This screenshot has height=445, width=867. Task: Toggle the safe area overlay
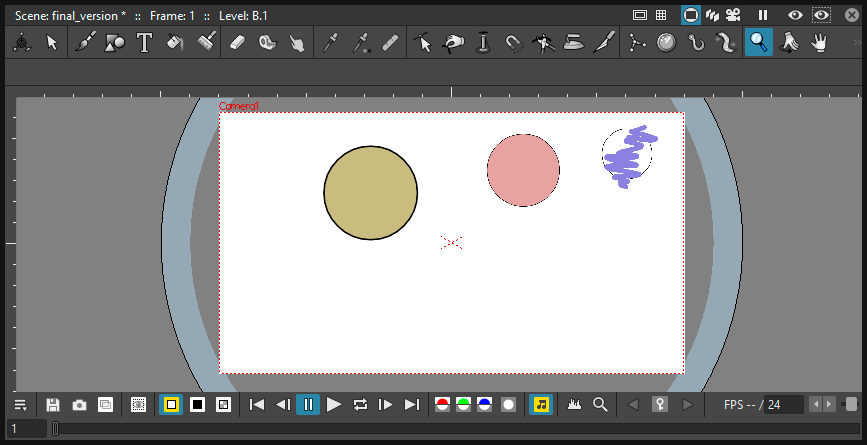click(x=640, y=15)
